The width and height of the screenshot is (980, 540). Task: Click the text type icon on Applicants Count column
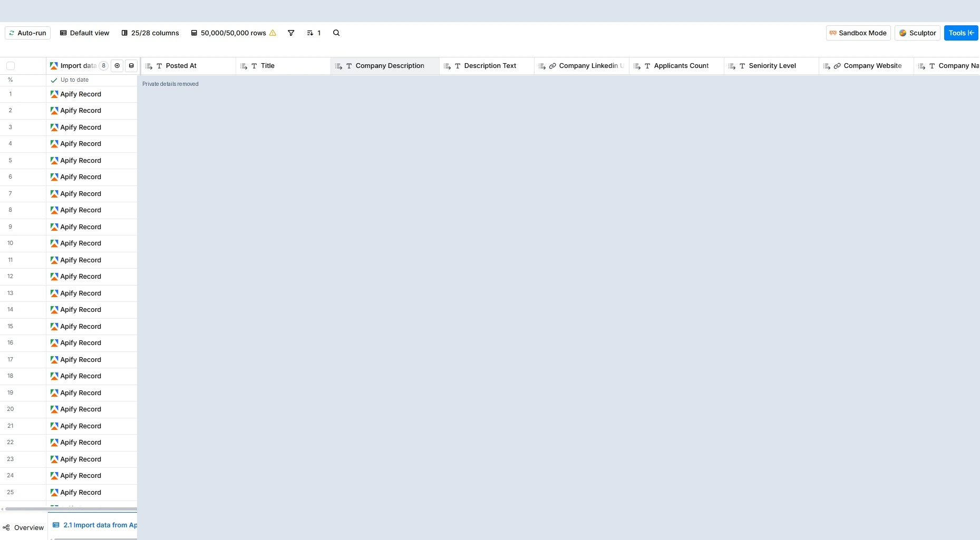pos(647,66)
